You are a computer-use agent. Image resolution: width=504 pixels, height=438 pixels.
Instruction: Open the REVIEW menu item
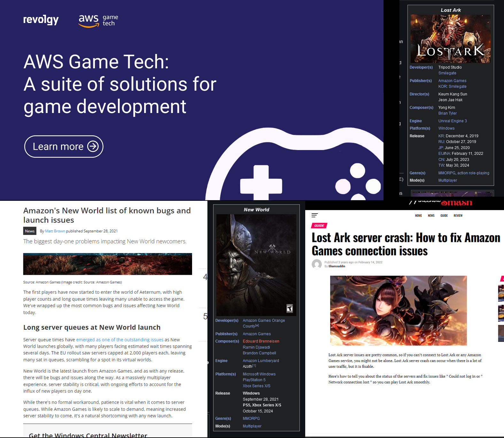pyautogui.click(x=458, y=215)
